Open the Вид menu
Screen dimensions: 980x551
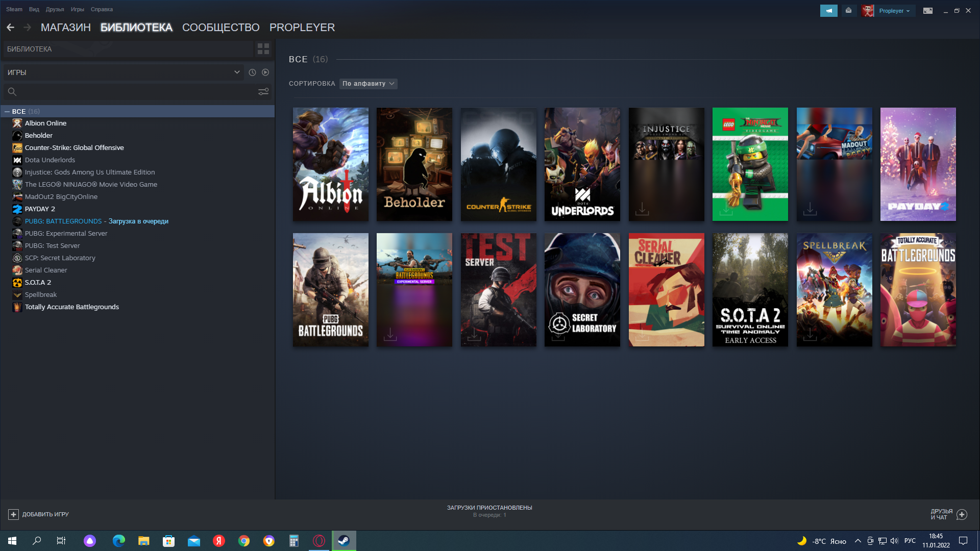(x=34, y=9)
